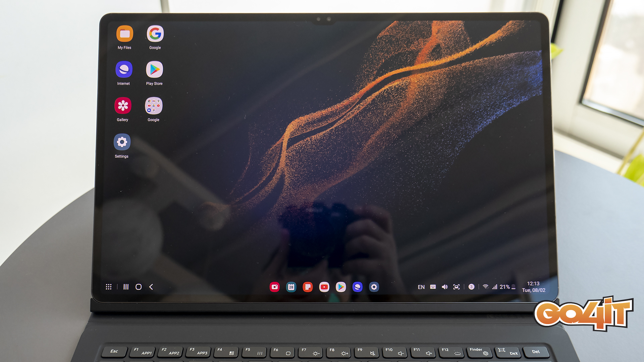Open the Google search app icon
This screenshot has width=644, height=362.
coord(155,34)
